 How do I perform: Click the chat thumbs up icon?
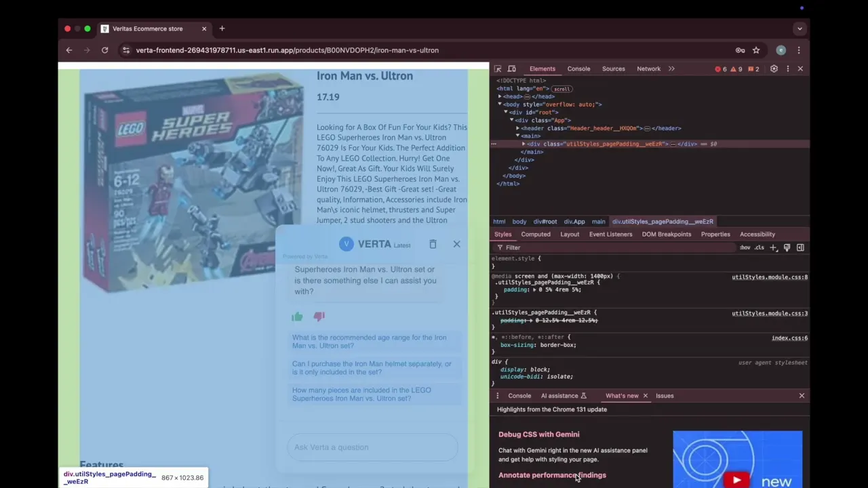pos(297,317)
